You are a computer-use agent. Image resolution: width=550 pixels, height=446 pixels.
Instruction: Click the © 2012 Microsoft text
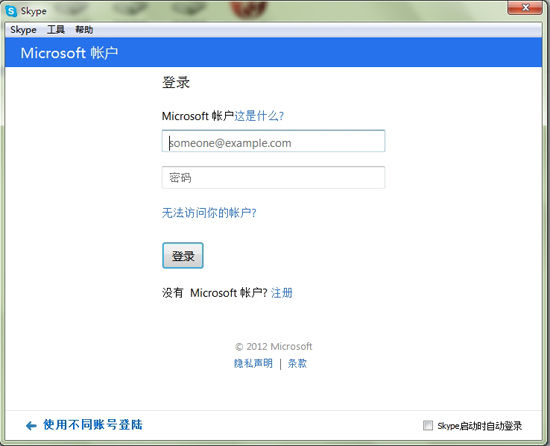[273, 346]
